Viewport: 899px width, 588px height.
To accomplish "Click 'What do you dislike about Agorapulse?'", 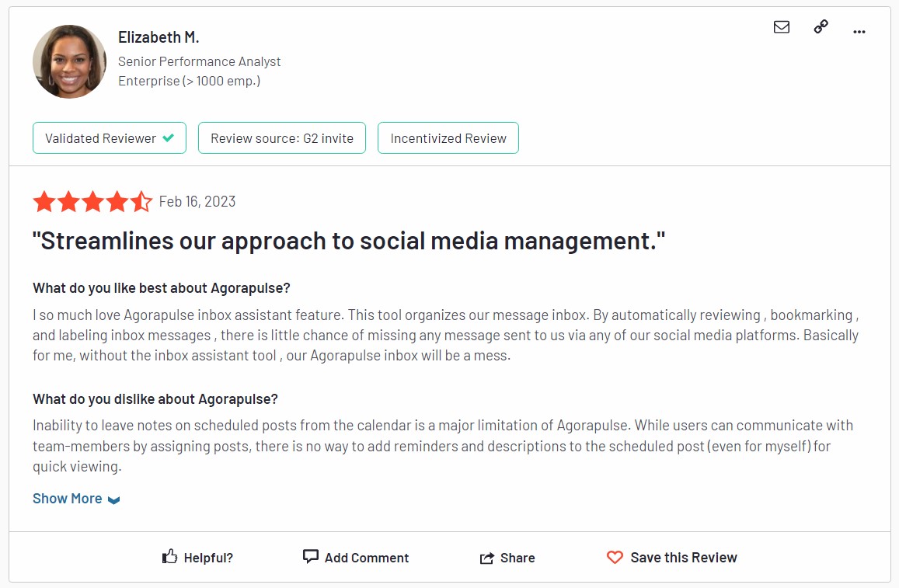I will 155,399.
